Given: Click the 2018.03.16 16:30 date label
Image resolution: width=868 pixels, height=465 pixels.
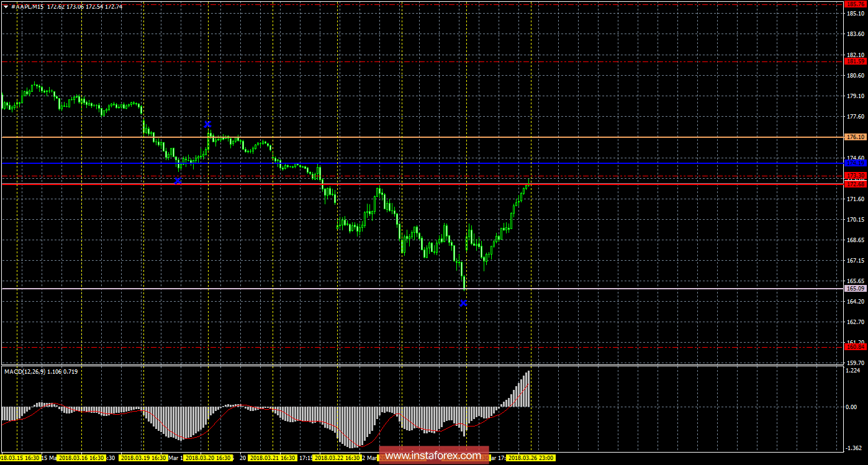Looking at the screenshot, I should [81, 458].
